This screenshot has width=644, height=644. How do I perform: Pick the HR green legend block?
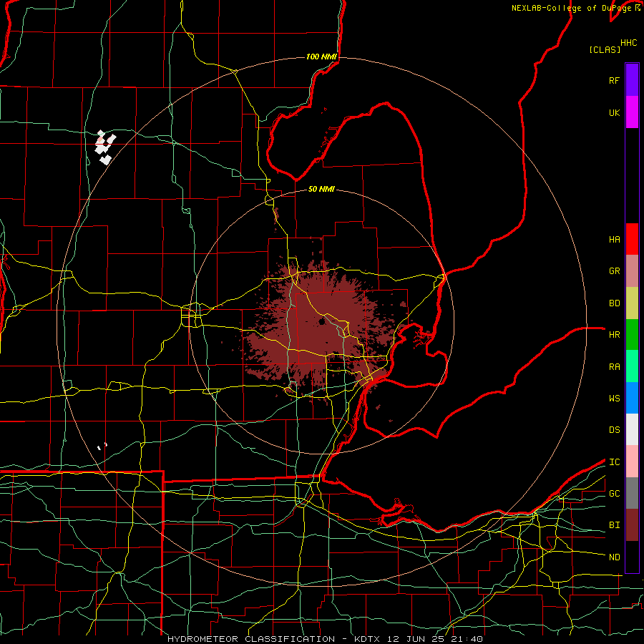point(632,334)
